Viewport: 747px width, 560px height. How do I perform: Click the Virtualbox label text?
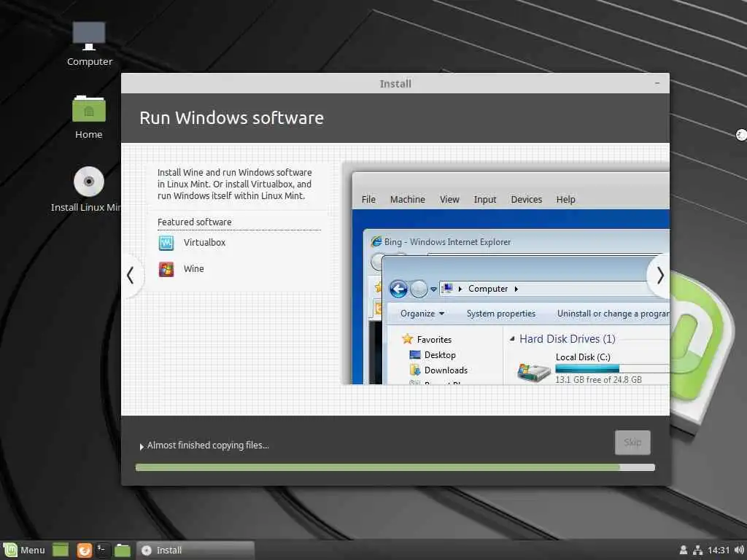point(204,242)
